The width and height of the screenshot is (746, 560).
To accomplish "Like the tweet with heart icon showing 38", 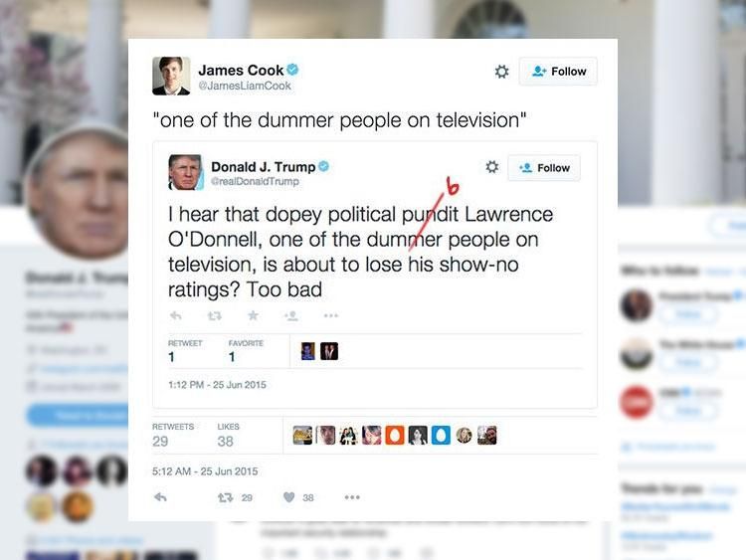I will pos(288,497).
